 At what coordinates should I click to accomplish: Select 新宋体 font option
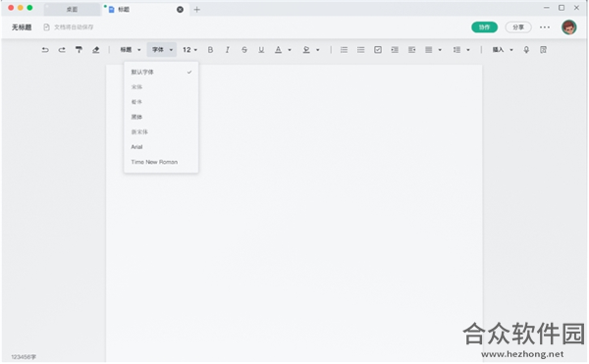[x=161, y=132]
